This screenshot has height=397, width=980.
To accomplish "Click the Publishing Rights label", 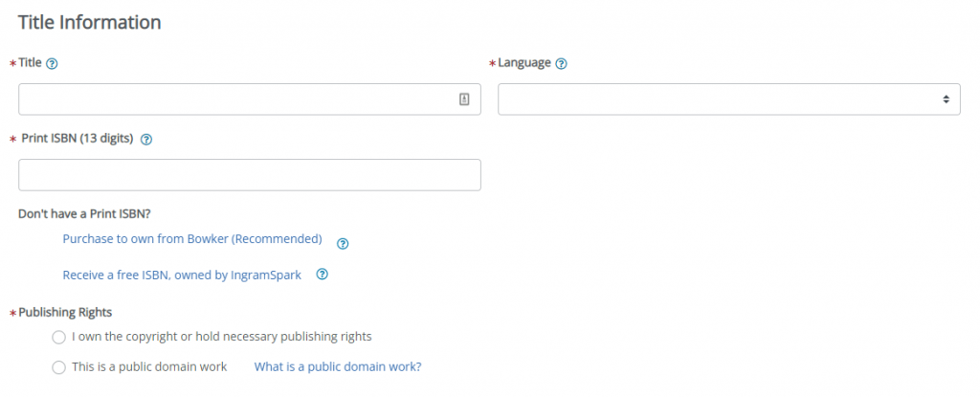I will 65,312.
